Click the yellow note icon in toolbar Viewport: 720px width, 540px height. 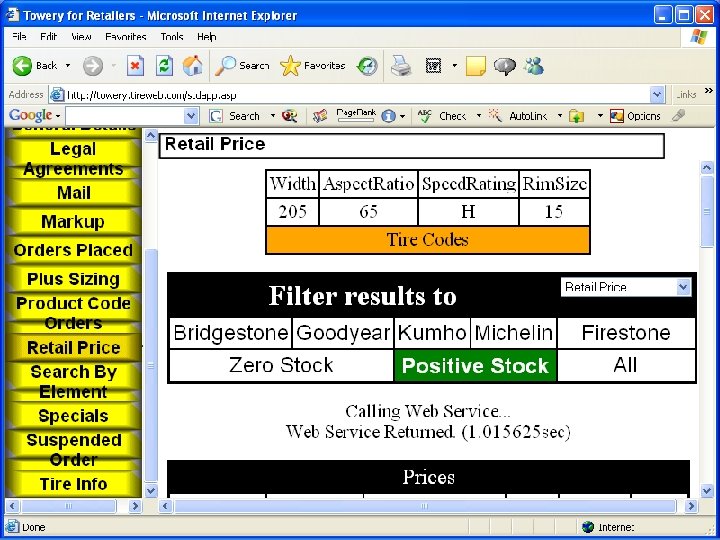tap(476, 66)
